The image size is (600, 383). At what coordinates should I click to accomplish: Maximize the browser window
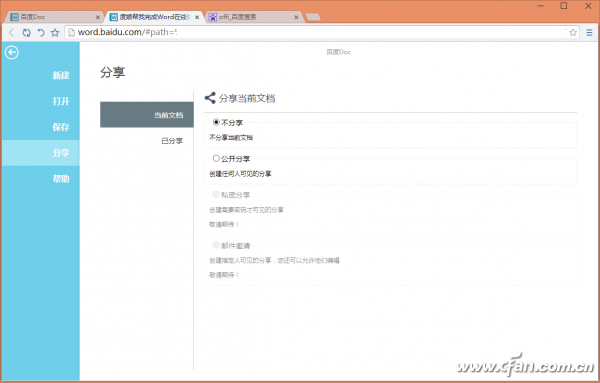click(x=564, y=6)
